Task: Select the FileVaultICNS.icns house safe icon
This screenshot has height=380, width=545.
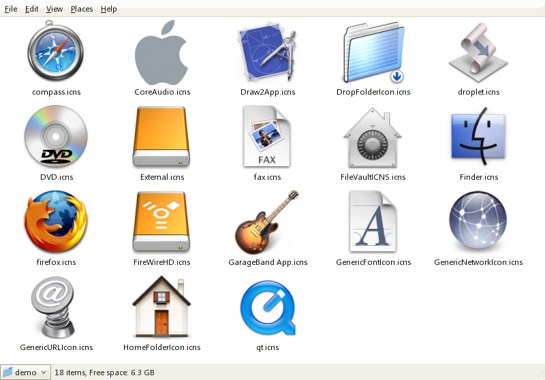Action: click(x=373, y=138)
